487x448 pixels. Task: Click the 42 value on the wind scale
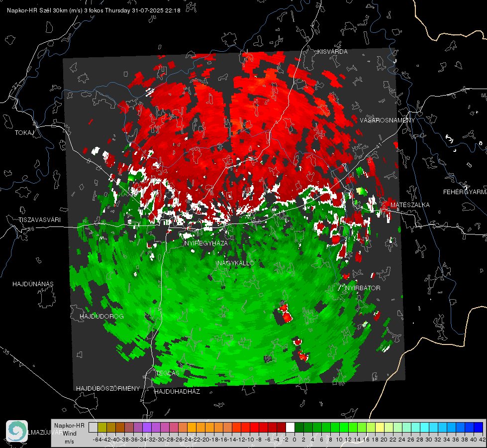[483, 440]
